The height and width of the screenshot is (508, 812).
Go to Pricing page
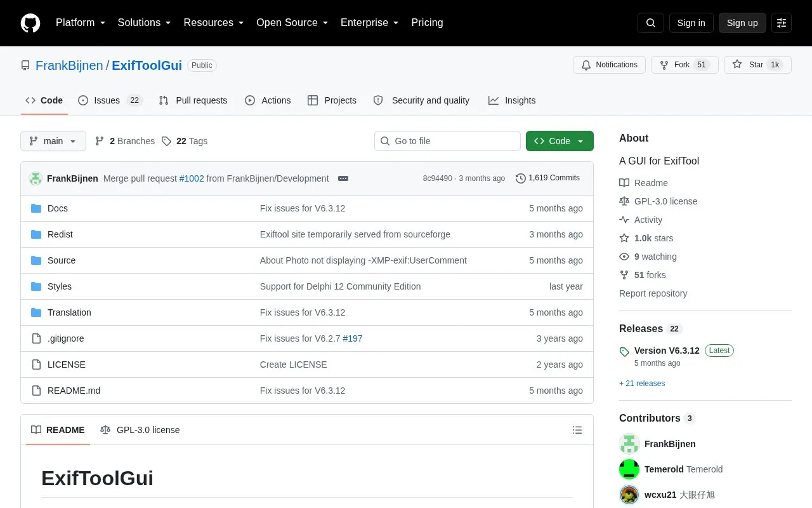[427, 22]
